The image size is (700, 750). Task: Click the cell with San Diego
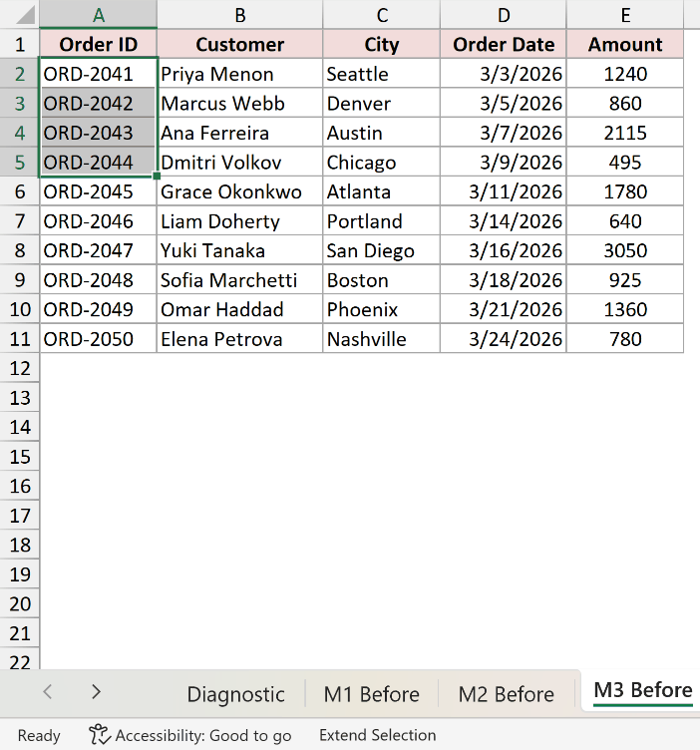pyautogui.click(x=382, y=250)
